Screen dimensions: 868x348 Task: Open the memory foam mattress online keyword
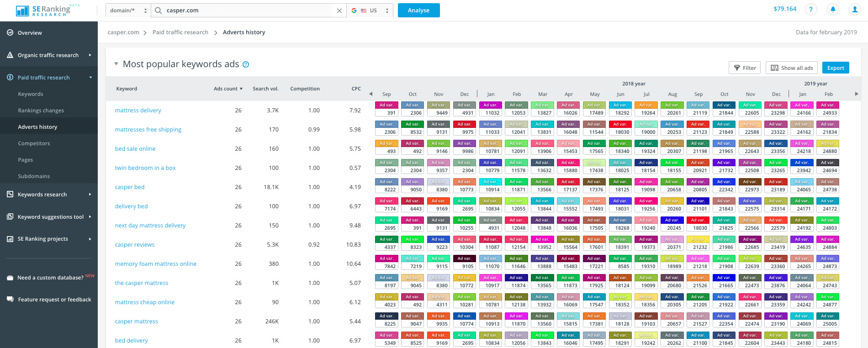click(x=156, y=264)
